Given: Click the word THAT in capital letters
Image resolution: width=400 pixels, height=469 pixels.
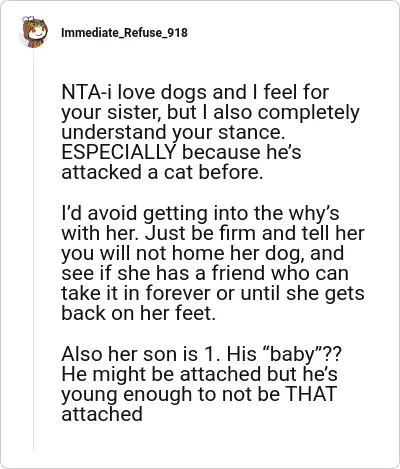Looking at the screenshot, I should tap(311, 394).
